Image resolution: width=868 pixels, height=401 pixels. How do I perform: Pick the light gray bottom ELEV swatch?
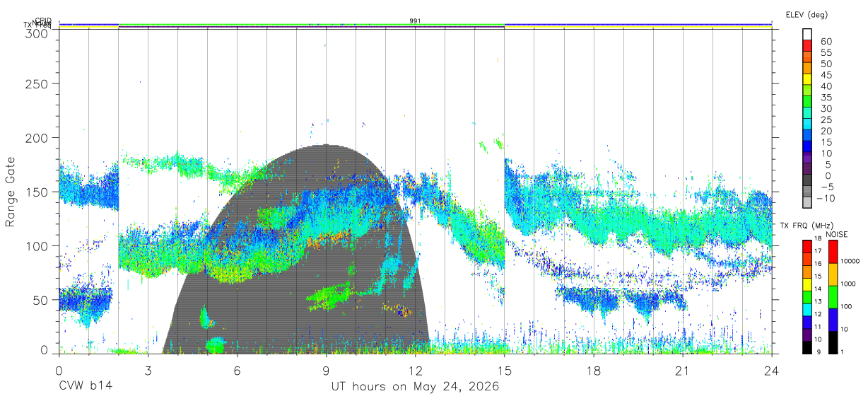pos(807,204)
